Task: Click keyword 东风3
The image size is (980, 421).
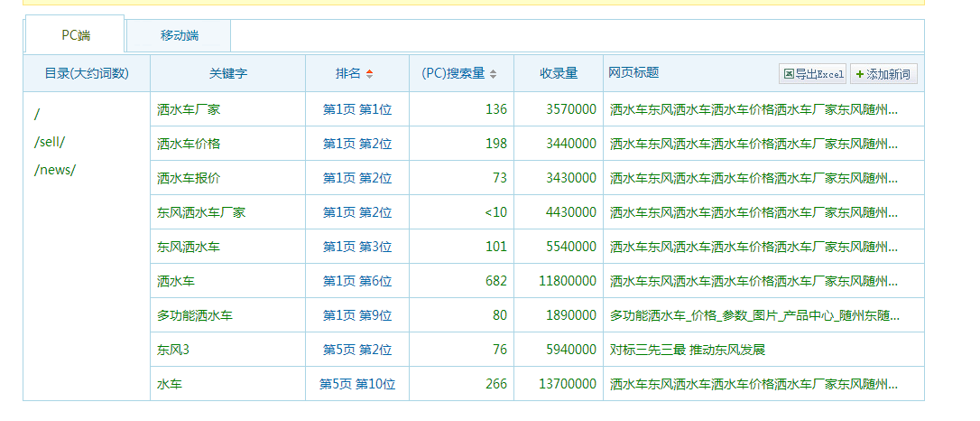Action: point(173,350)
